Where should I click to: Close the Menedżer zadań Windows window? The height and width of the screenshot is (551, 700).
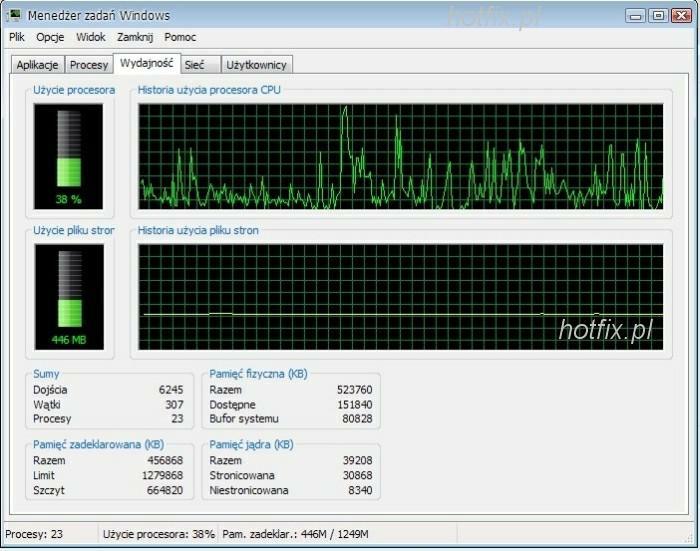pyautogui.click(x=680, y=15)
